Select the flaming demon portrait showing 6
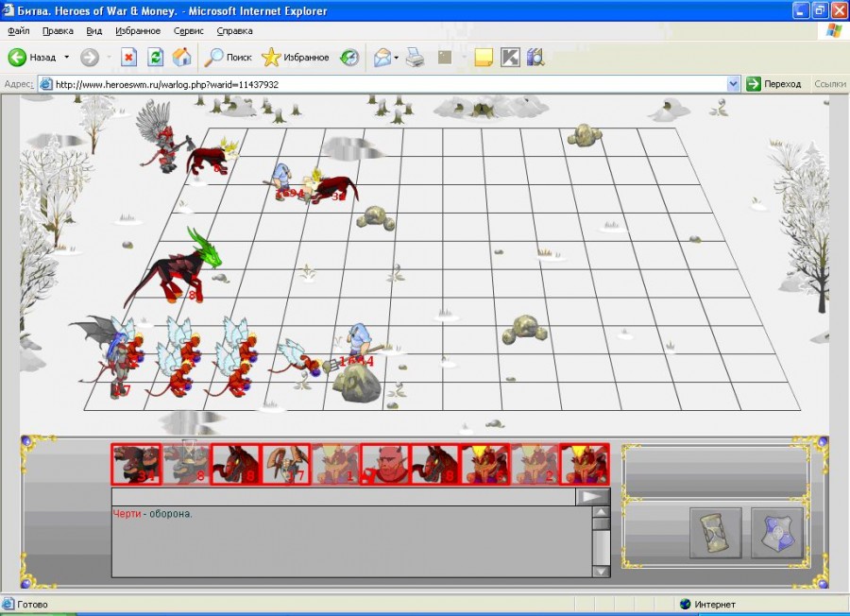 click(485, 464)
